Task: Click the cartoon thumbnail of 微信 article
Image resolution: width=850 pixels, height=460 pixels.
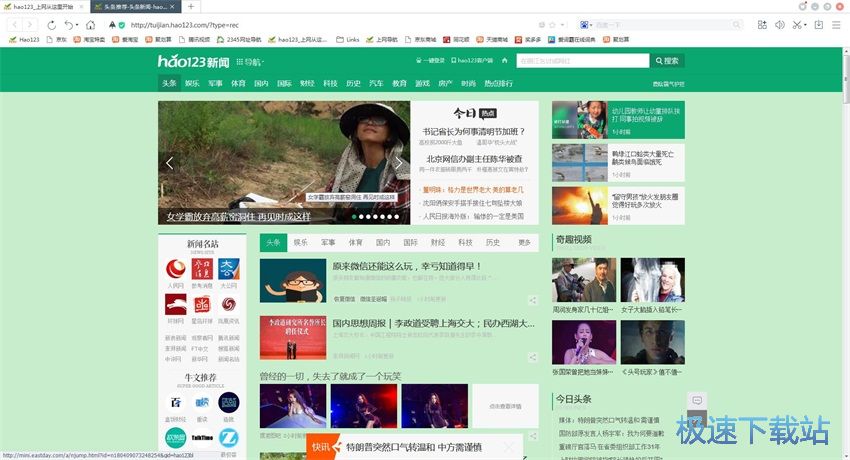Action: [x=293, y=281]
